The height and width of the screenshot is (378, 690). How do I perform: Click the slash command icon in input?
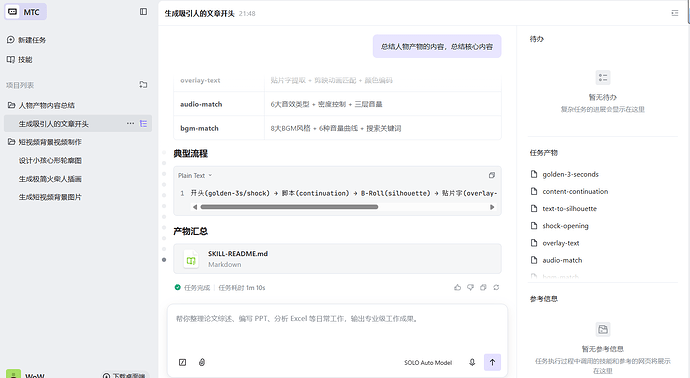[183, 363]
